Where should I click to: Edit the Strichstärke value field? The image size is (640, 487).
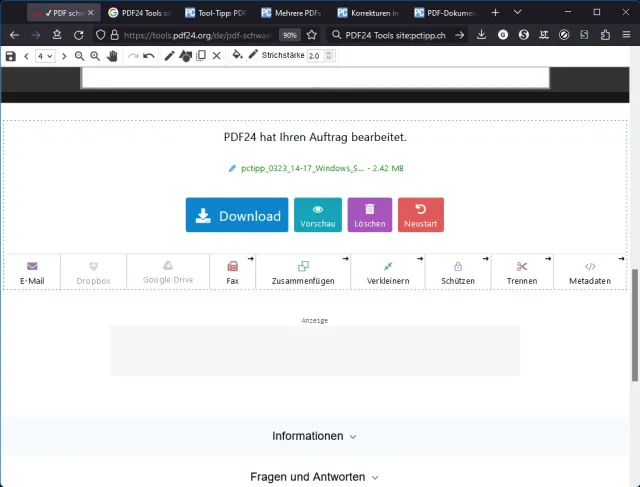pyautogui.click(x=316, y=56)
